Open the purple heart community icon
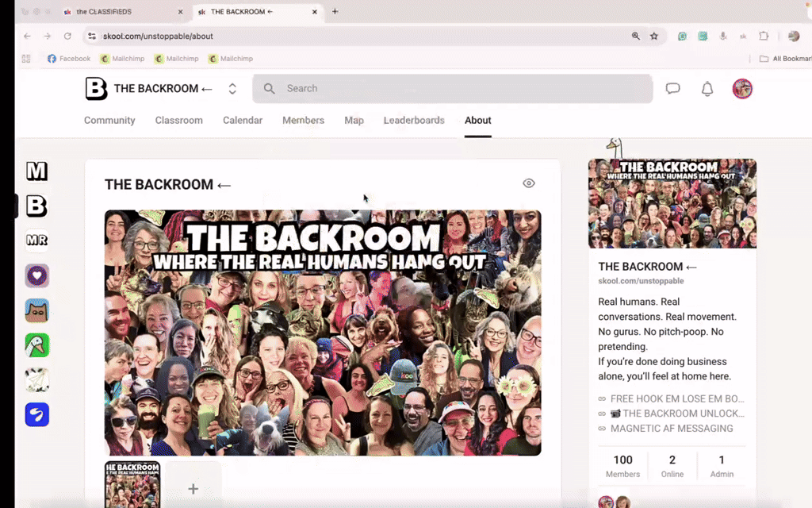This screenshot has width=812, height=508. coord(36,275)
